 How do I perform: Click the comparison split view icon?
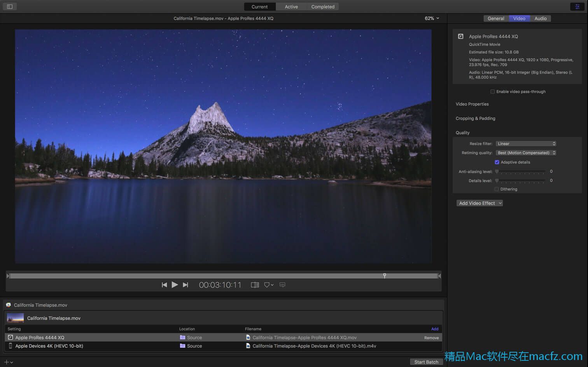coord(255,285)
